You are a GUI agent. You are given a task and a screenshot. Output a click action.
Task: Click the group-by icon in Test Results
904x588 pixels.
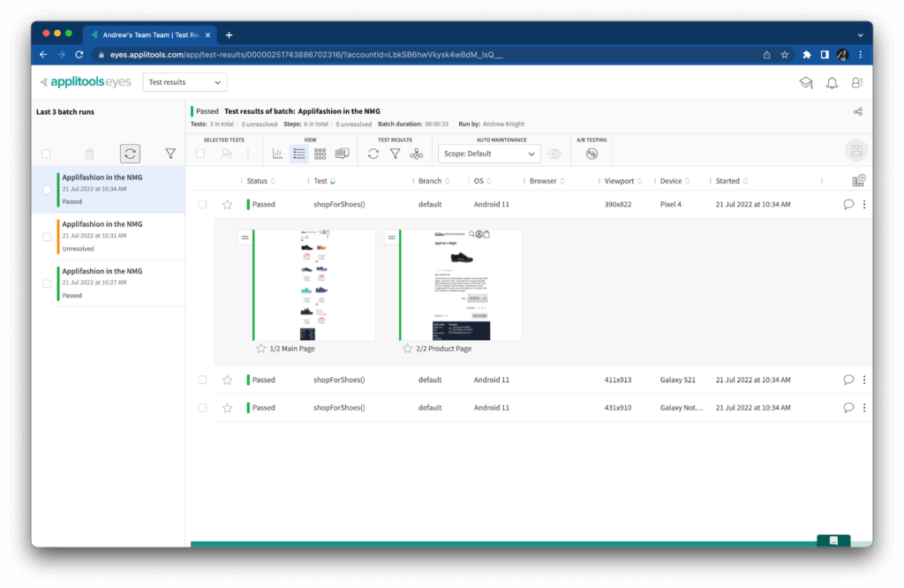coord(417,154)
